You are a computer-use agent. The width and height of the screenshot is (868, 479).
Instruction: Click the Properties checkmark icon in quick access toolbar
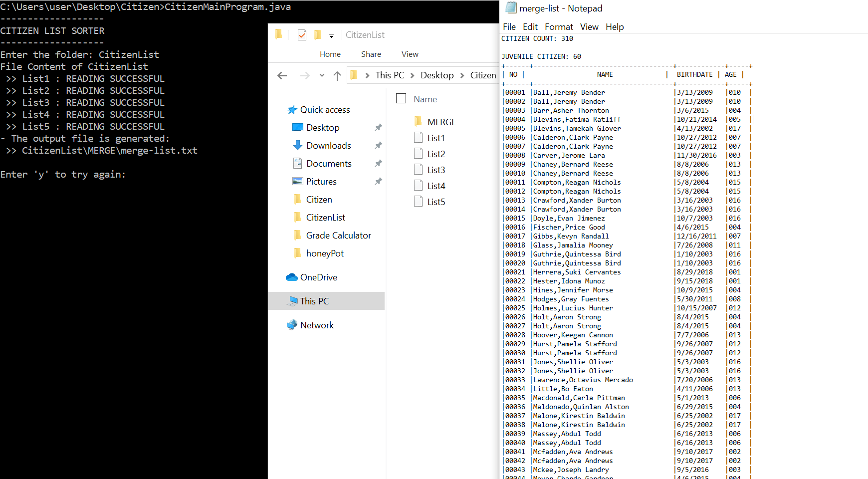pos(302,35)
